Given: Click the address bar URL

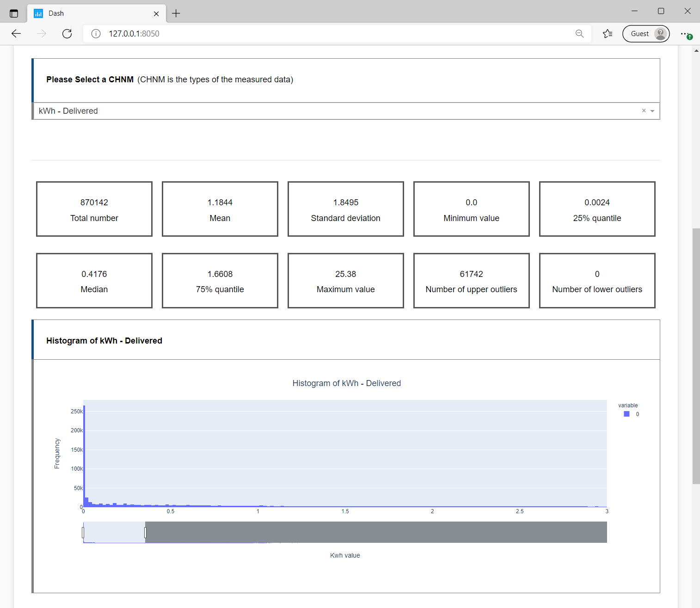Looking at the screenshot, I should tap(134, 33).
